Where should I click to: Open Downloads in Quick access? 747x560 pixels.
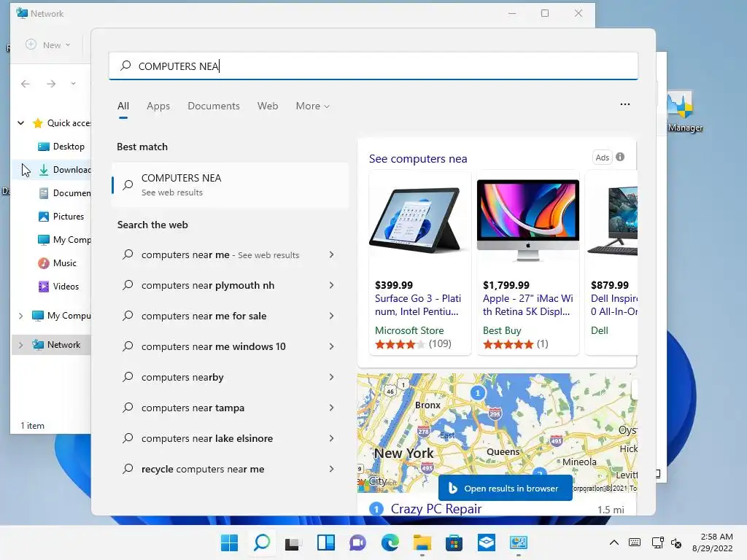coord(64,169)
